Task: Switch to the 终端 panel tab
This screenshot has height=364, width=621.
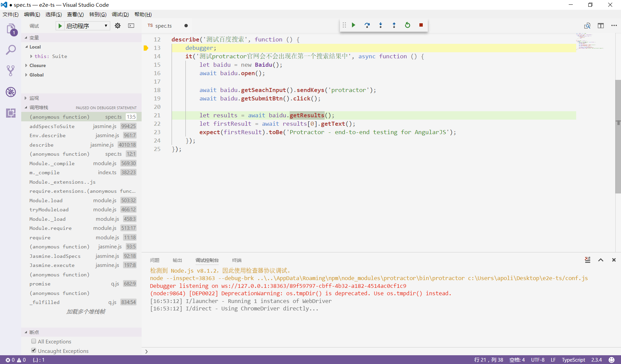Action: (237, 260)
